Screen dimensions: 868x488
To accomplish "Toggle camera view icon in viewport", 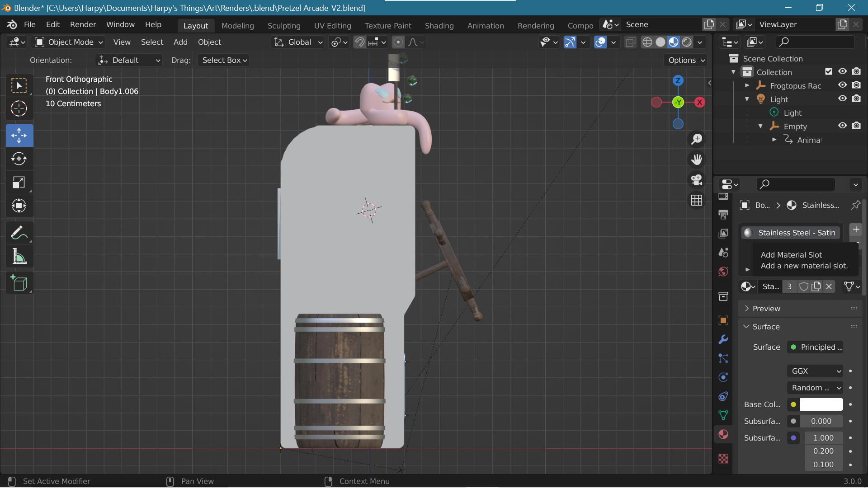I will tap(697, 179).
